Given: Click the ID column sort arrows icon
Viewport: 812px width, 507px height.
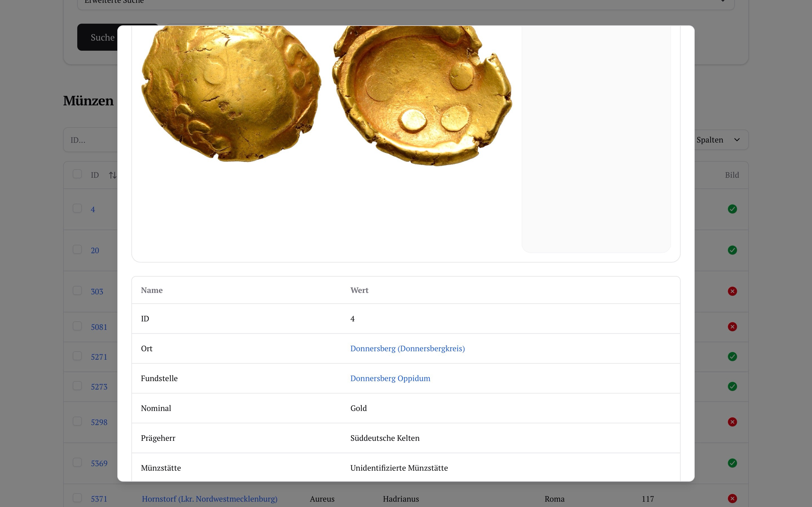Looking at the screenshot, I should point(113,175).
